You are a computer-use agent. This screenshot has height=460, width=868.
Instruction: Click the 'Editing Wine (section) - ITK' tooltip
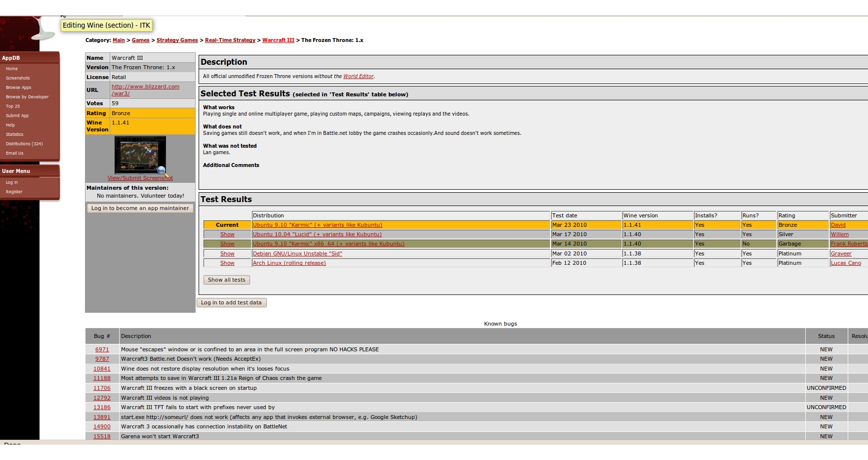[x=106, y=25]
